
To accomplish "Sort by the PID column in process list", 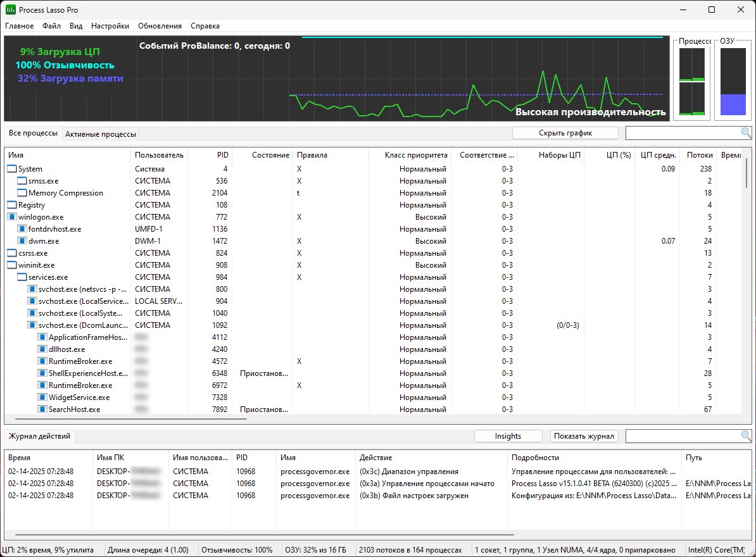I will pos(210,155).
